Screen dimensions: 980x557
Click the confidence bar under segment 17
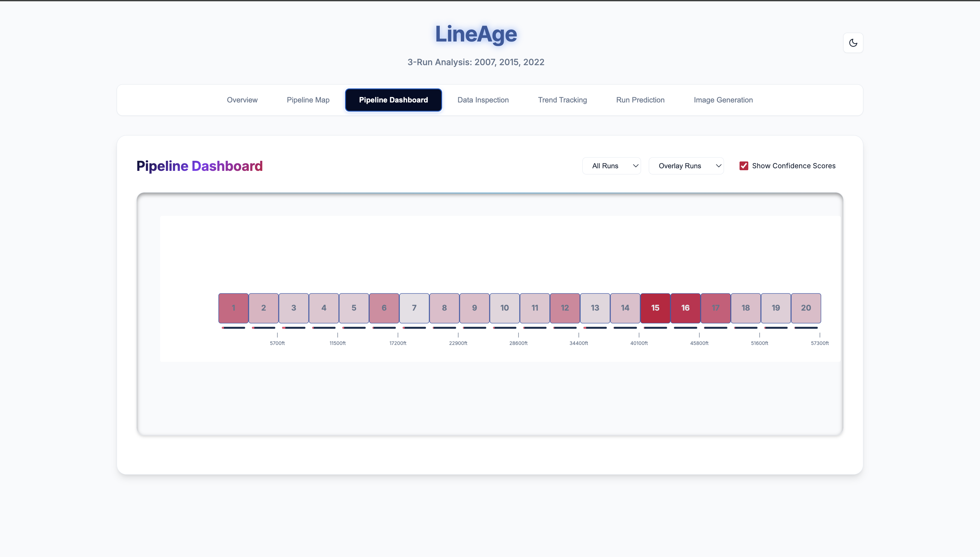coord(716,327)
